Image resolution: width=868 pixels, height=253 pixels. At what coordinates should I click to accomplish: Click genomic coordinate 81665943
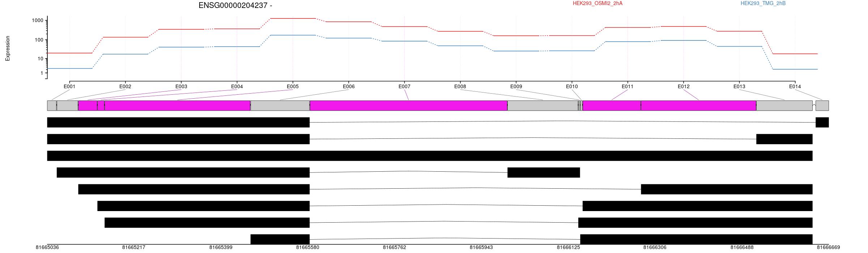click(x=481, y=248)
